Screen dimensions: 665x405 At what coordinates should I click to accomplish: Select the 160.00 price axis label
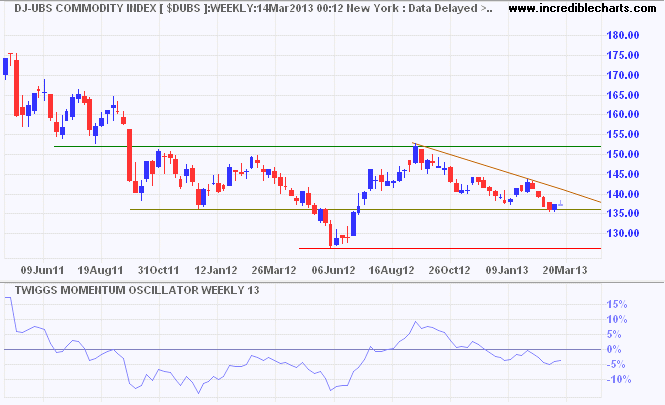[623, 114]
